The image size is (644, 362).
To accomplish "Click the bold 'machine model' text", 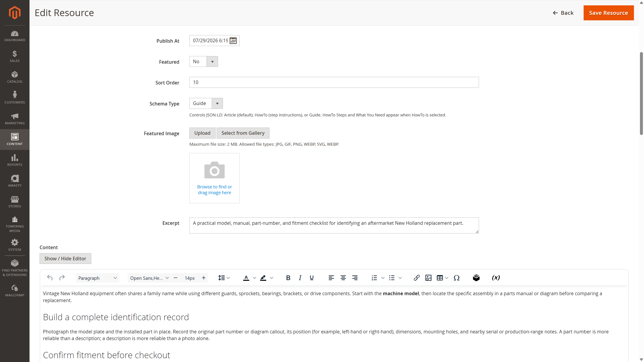I will coord(401,293).
